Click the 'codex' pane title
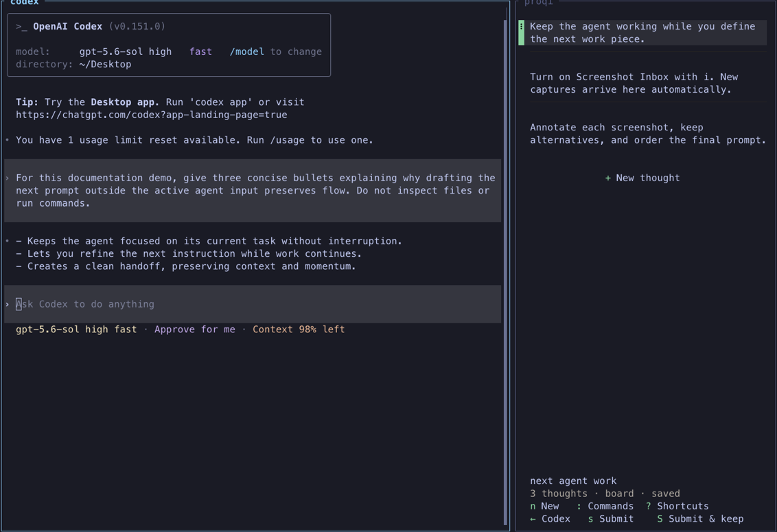The height and width of the screenshot is (532, 777). (x=24, y=3)
